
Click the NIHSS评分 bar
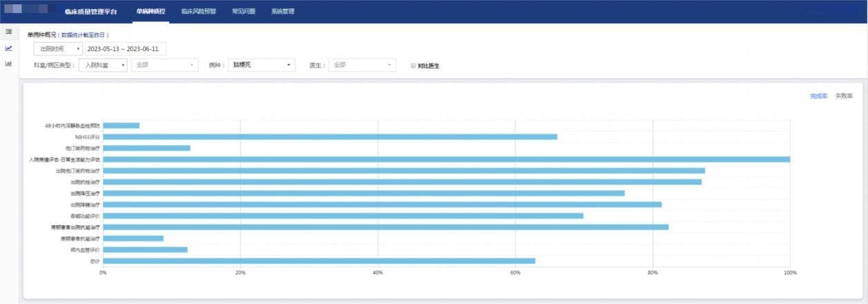click(x=330, y=137)
